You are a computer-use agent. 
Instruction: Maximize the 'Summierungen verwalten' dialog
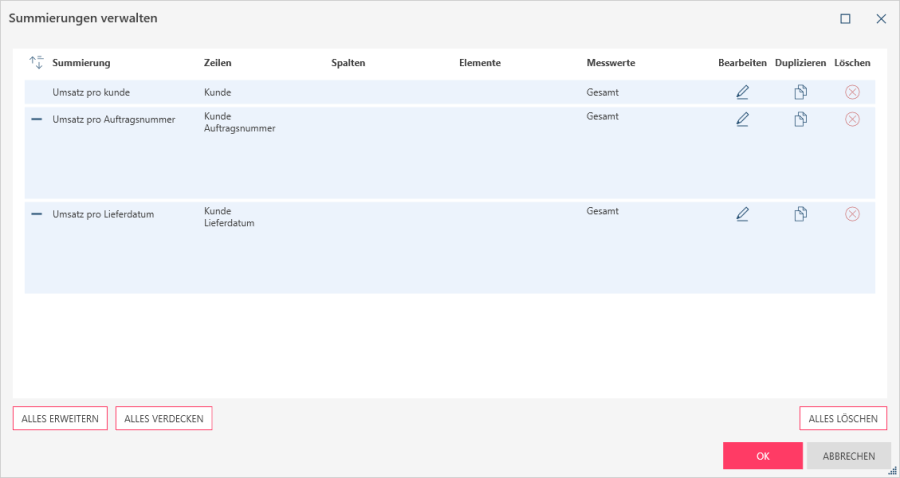pos(845,18)
